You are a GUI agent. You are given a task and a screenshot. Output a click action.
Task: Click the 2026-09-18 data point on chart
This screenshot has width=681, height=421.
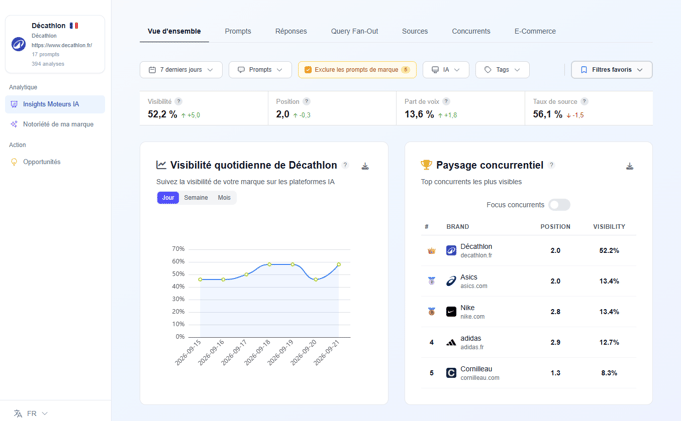coord(269,264)
